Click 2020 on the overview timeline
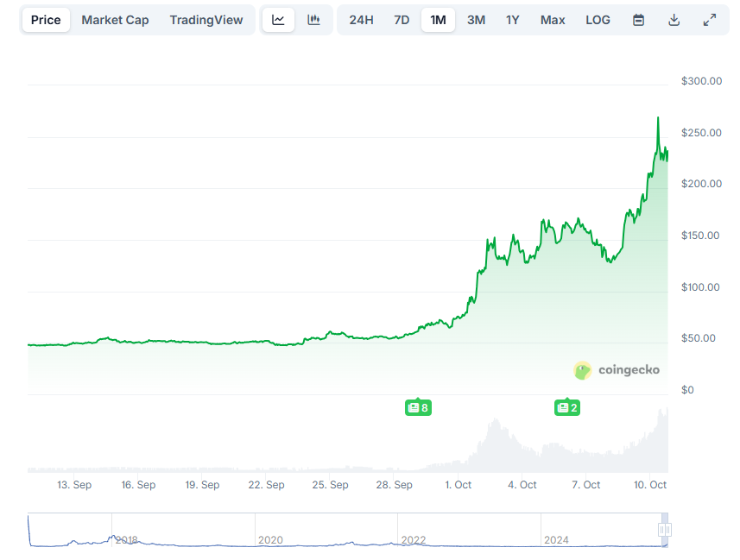740x560 pixels. tap(270, 540)
